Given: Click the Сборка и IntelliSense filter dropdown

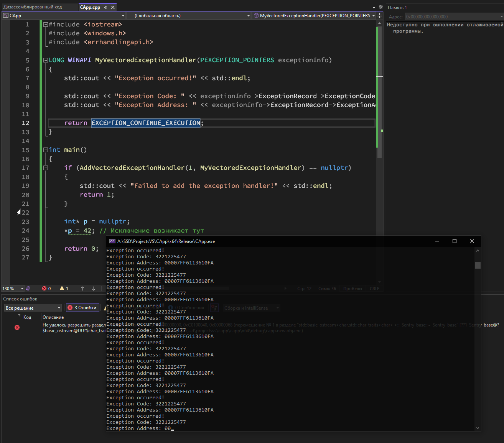Looking at the screenshot, I should click(x=251, y=308).
